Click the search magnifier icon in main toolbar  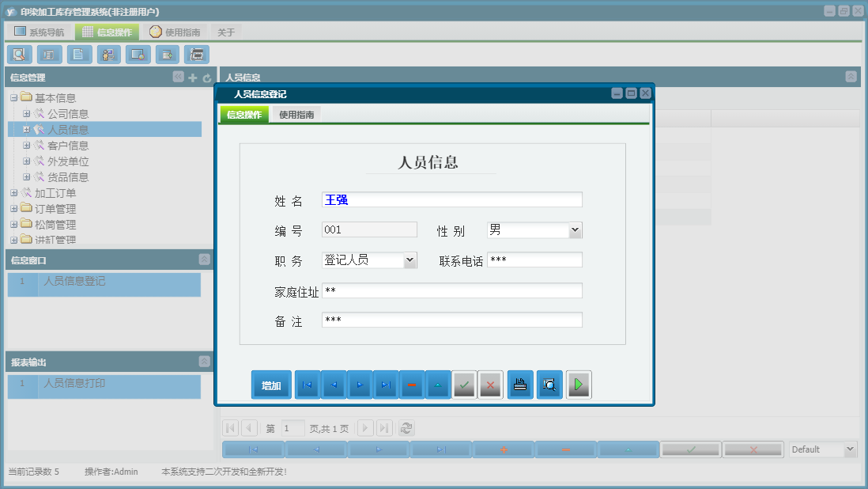click(x=19, y=55)
